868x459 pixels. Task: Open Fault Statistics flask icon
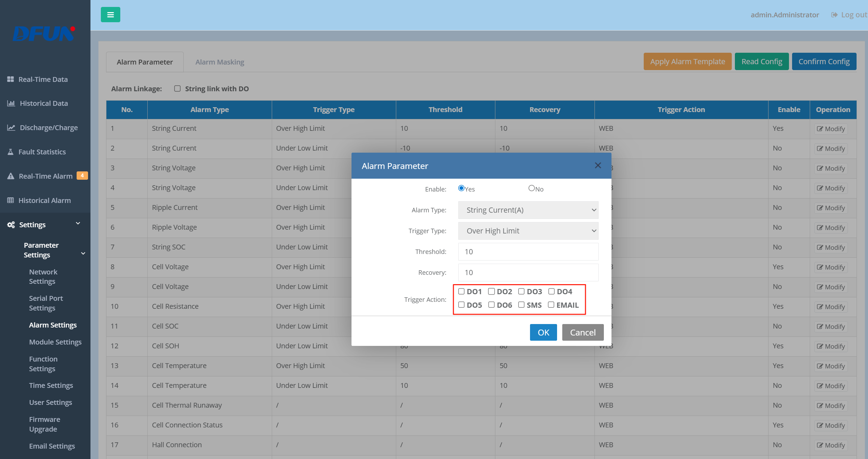(x=10, y=152)
